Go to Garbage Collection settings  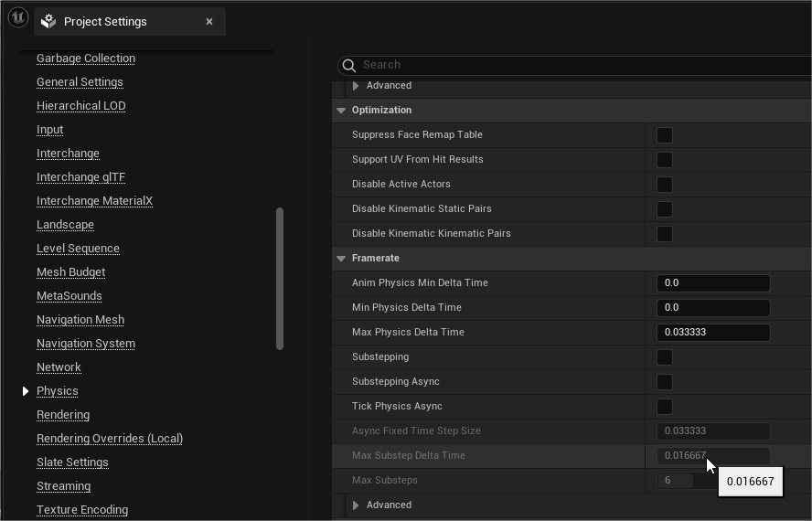[86, 58]
